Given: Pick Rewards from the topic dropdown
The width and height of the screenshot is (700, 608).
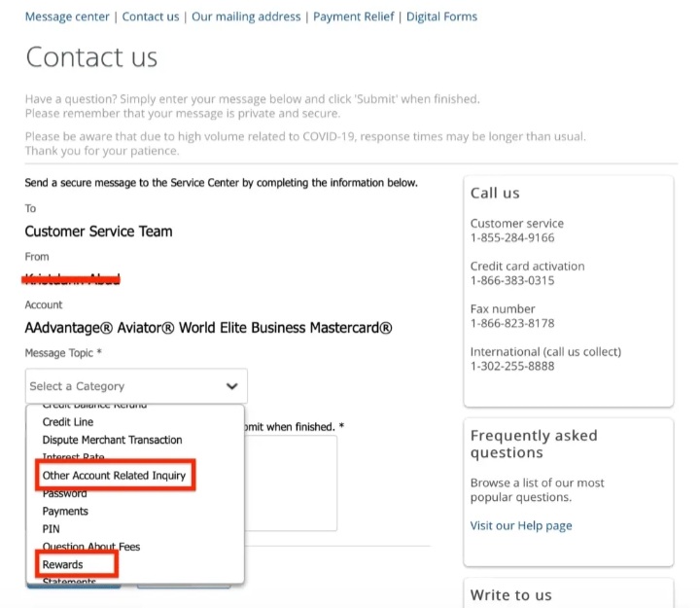Looking at the screenshot, I should pos(62,564).
